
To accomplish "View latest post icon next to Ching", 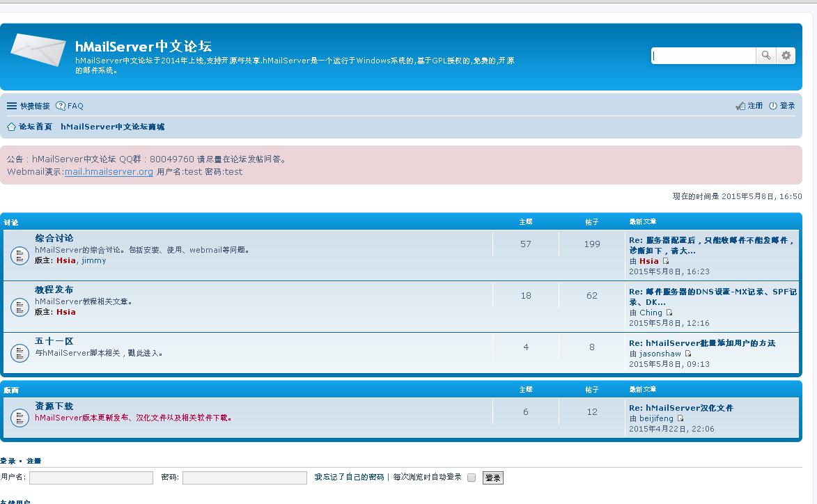I will pos(669,313).
